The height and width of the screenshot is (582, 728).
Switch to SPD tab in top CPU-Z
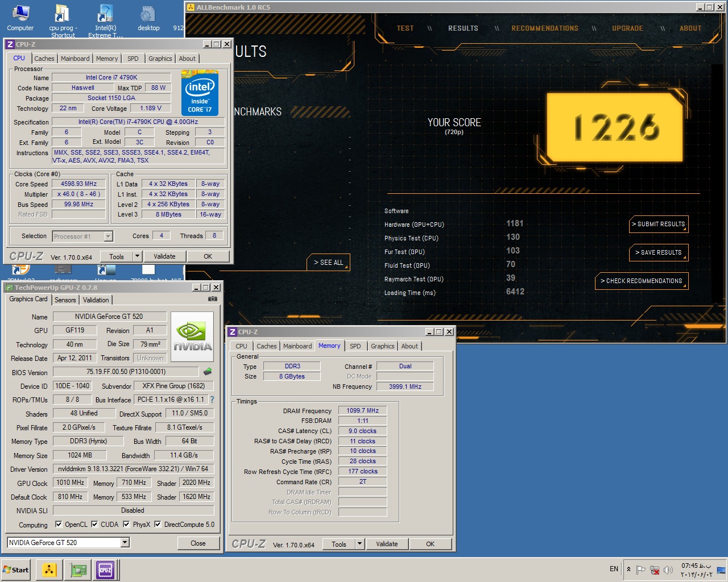133,59
